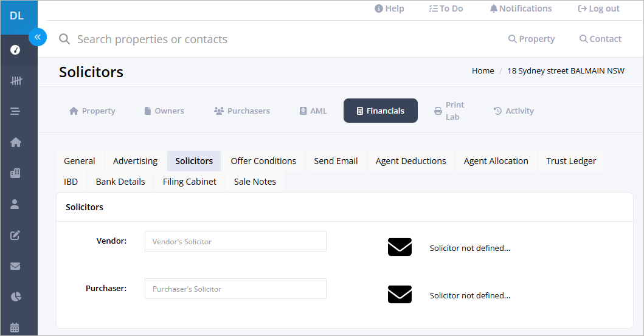The width and height of the screenshot is (644, 336).
Task: Focus the Vendor's Solicitor input field
Action: [235, 241]
